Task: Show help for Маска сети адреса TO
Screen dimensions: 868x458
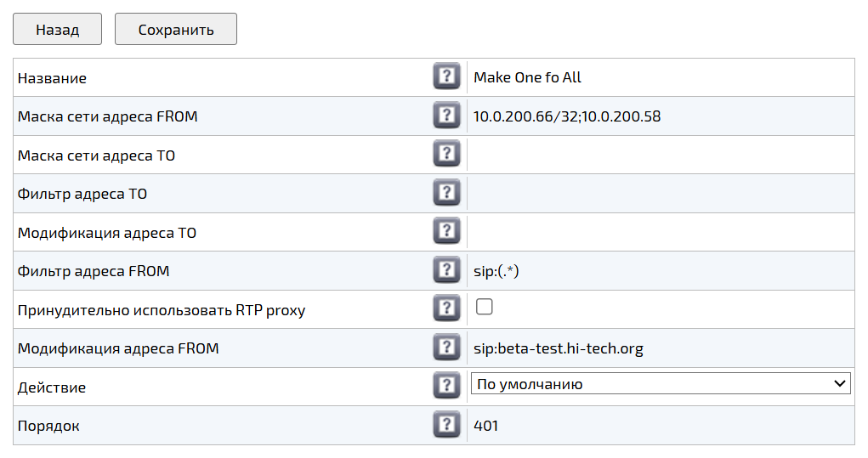Action: click(x=446, y=155)
